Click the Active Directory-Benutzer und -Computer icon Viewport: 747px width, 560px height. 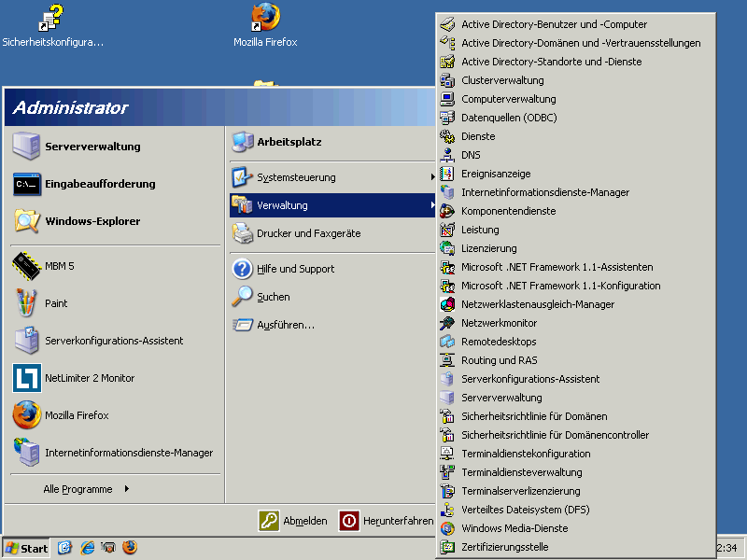tap(447, 24)
